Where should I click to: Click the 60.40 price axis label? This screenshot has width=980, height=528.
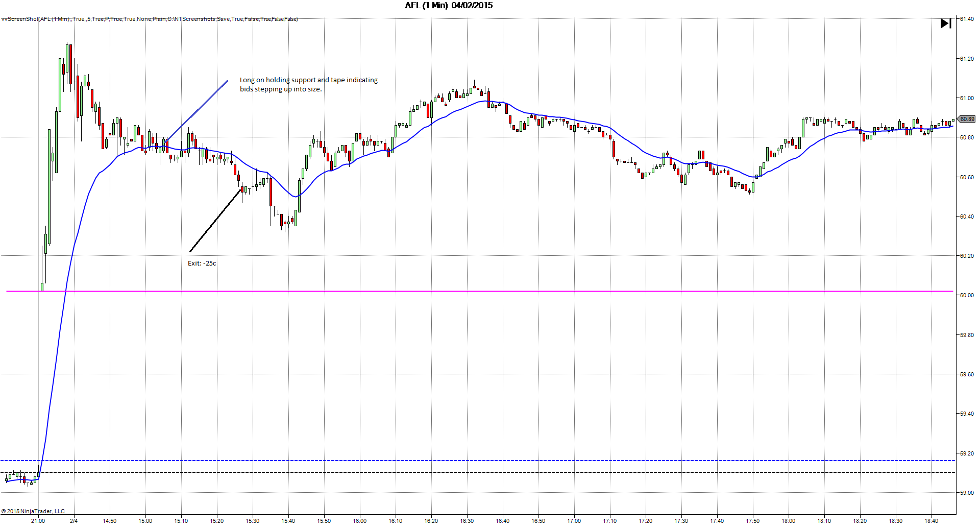[x=967, y=217]
